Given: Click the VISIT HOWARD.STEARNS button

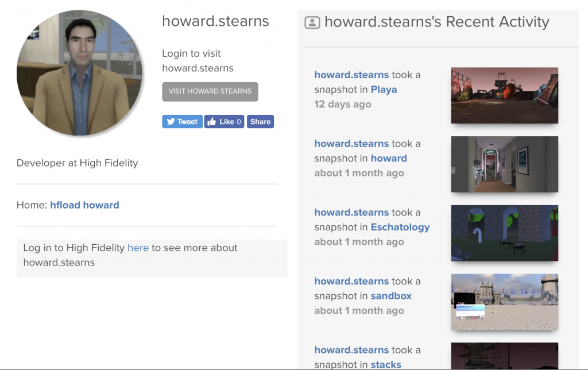Looking at the screenshot, I should point(210,91).
